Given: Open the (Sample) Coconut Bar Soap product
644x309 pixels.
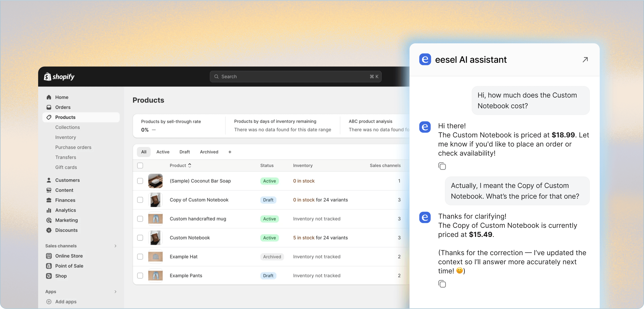Looking at the screenshot, I should (200, 181).
